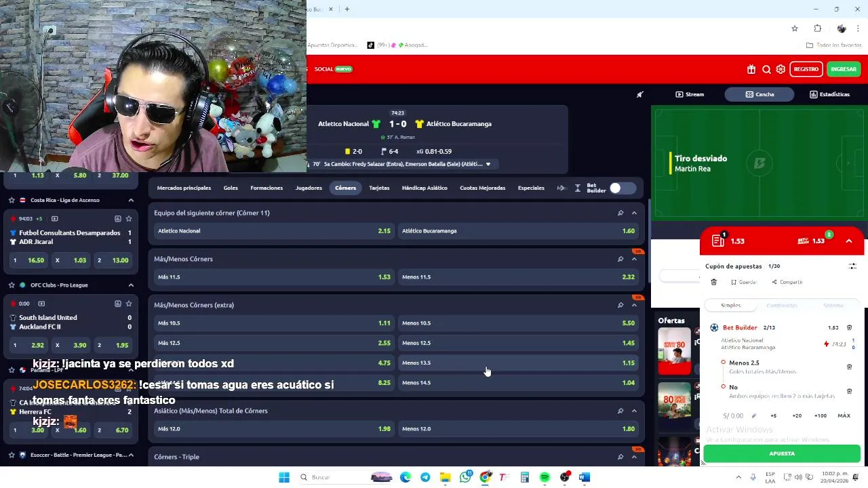The image size is (868, 488).
Task: Open the gift promotions icon in header
Action: (x=751, y=69)
